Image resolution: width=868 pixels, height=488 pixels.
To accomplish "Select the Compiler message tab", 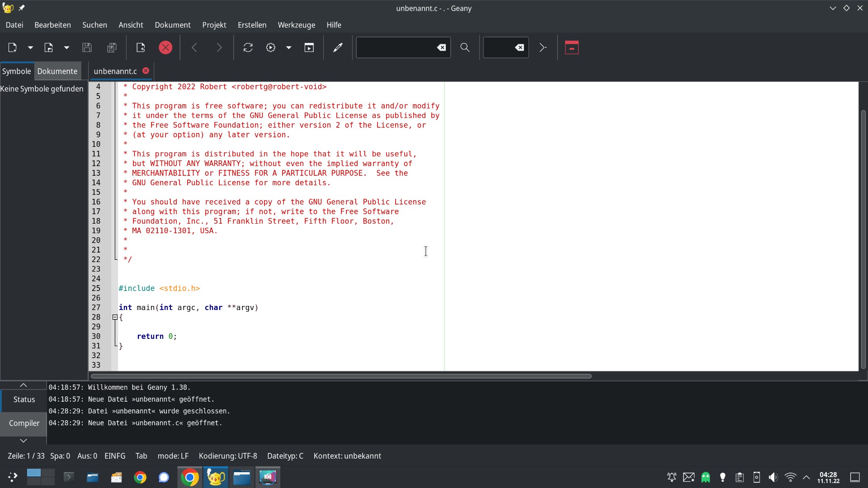I will (24, 423).
